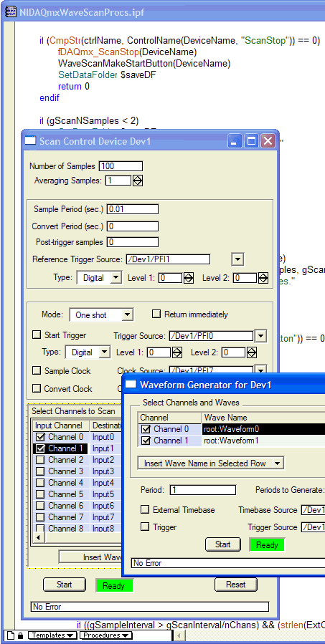Expand Insert Wave Name in Selected Row menu
Viewport: 325px width, 644px height.
211,463
